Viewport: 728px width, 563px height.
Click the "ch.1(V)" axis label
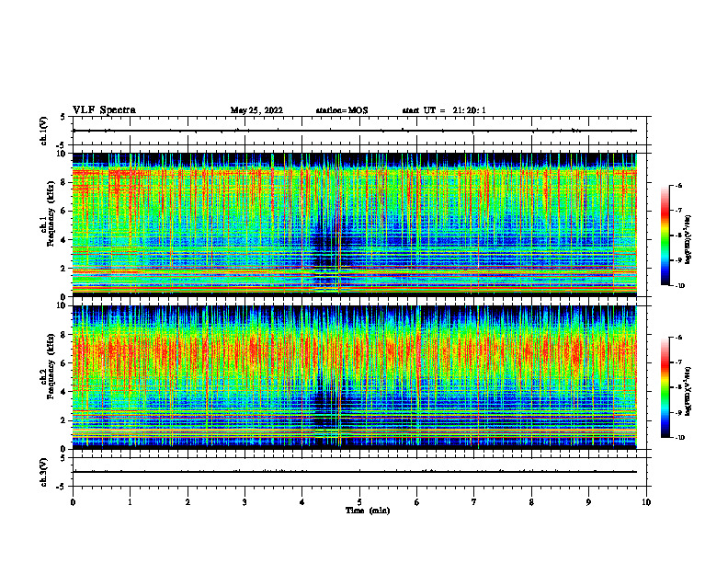coord(44,131)
